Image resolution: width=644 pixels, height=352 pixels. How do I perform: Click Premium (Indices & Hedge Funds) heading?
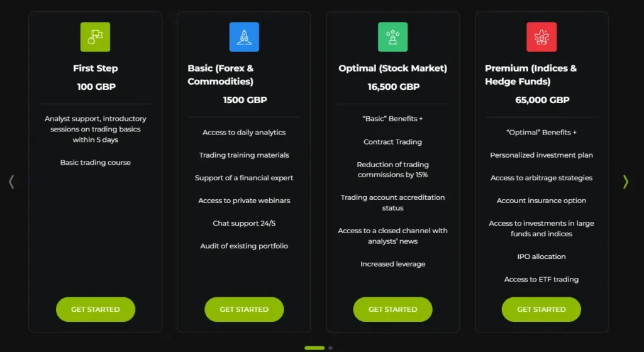531,75
